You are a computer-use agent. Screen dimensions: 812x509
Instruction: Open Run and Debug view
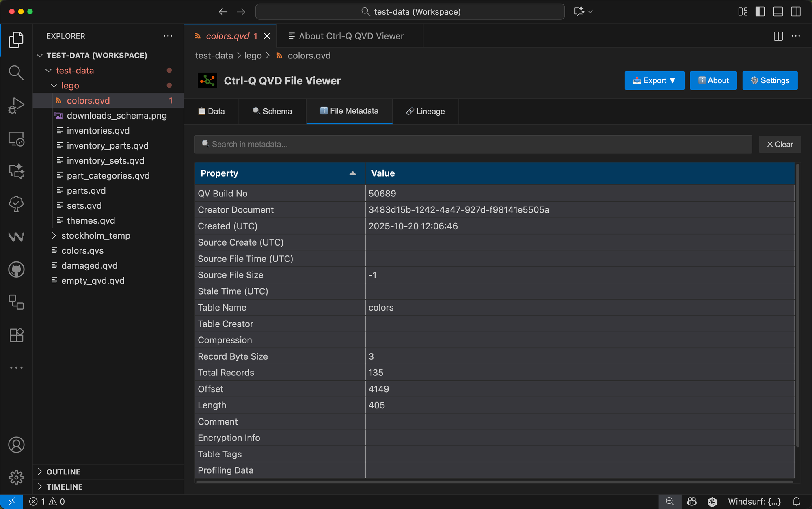16,106
